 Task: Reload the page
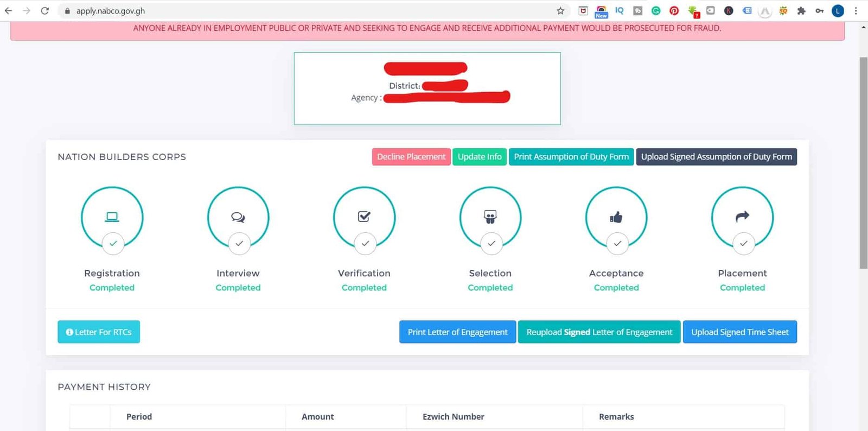point(45,11)
